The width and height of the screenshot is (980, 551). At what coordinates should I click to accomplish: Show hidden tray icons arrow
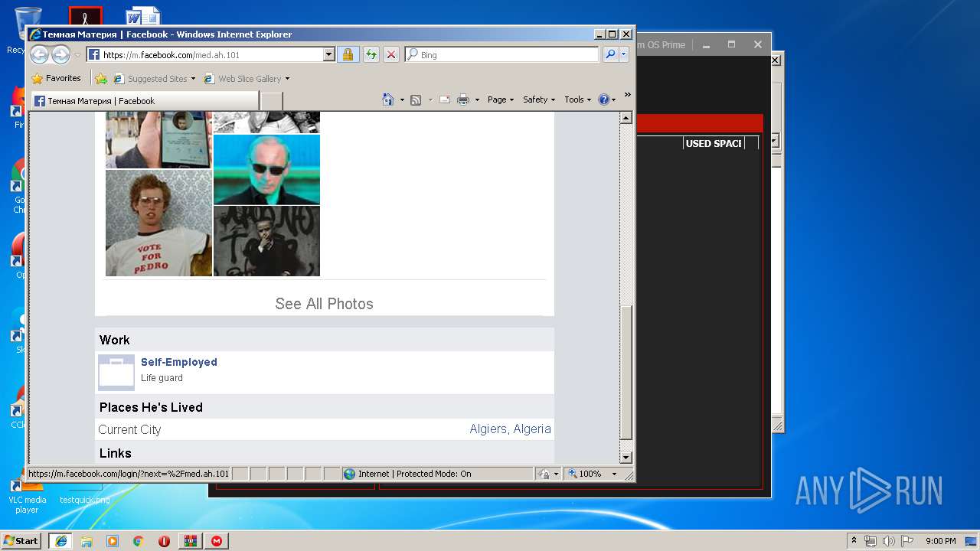click(x=854, y=540)
